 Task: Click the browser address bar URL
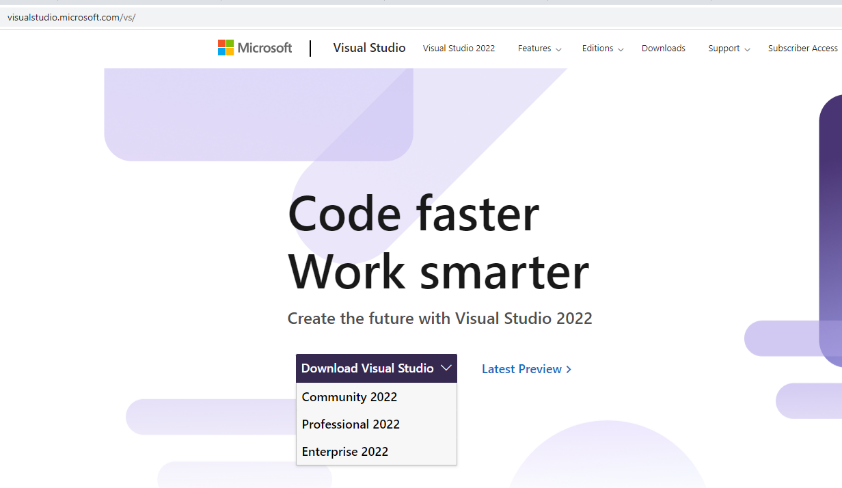tap(71, 18)
